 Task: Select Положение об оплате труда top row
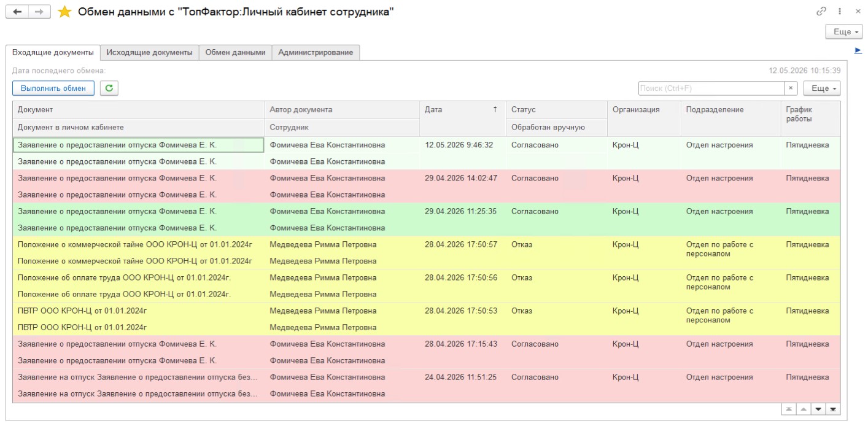point(124,278)
